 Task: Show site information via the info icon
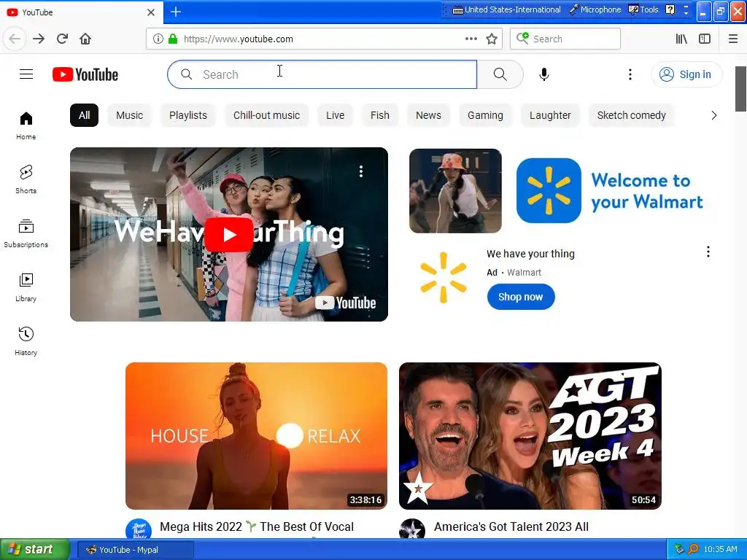158,39
